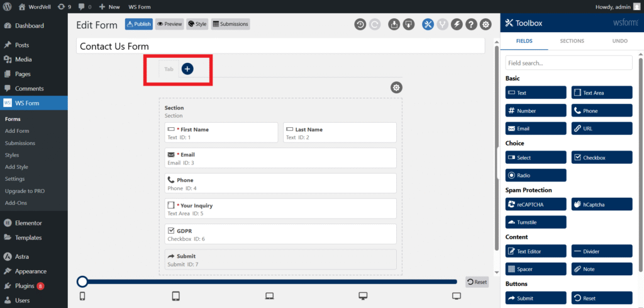This screenshot has height=308, width=644.
Task: Switch to the Sections tab in the Toolbox
Action: point(572,41)
